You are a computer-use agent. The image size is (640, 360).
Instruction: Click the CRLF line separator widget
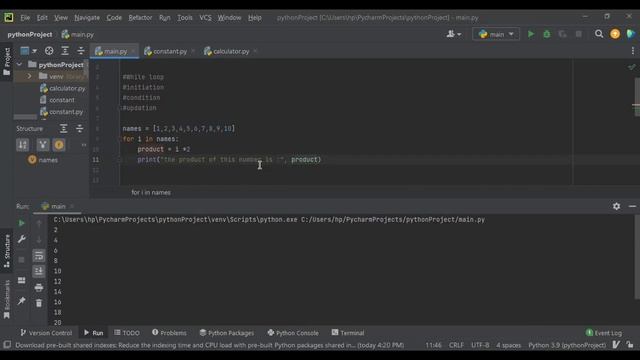pos(456,345)
